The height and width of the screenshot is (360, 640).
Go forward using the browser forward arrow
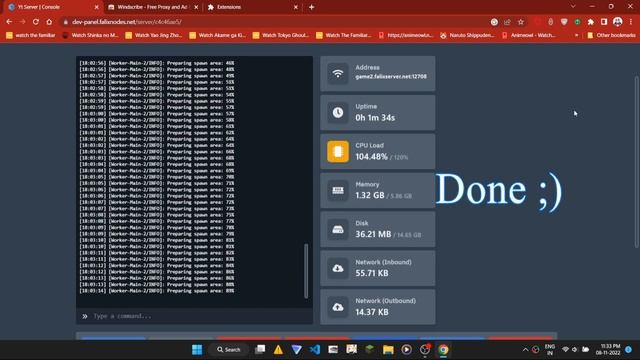click(22, 22)
